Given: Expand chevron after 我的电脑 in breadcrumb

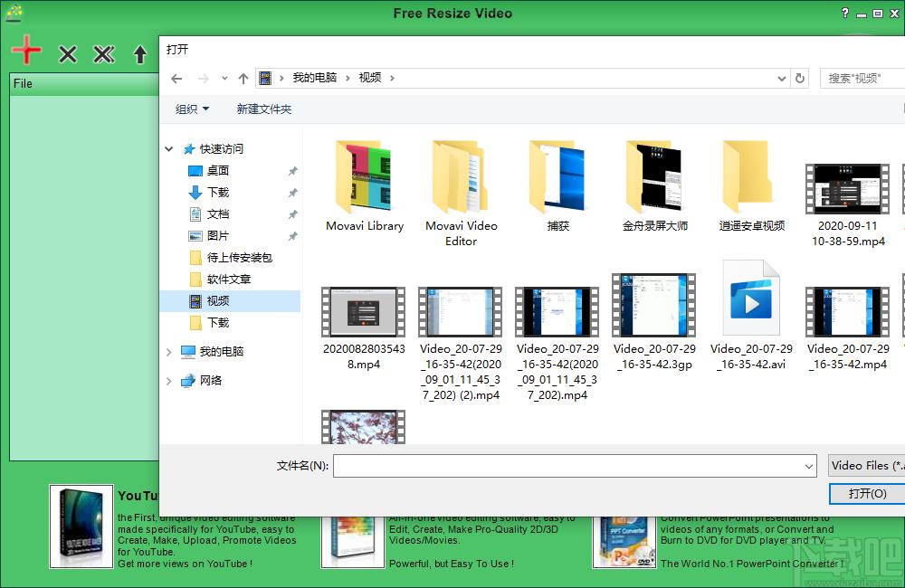Looking at the screenshot, I should tap(348, 78).
